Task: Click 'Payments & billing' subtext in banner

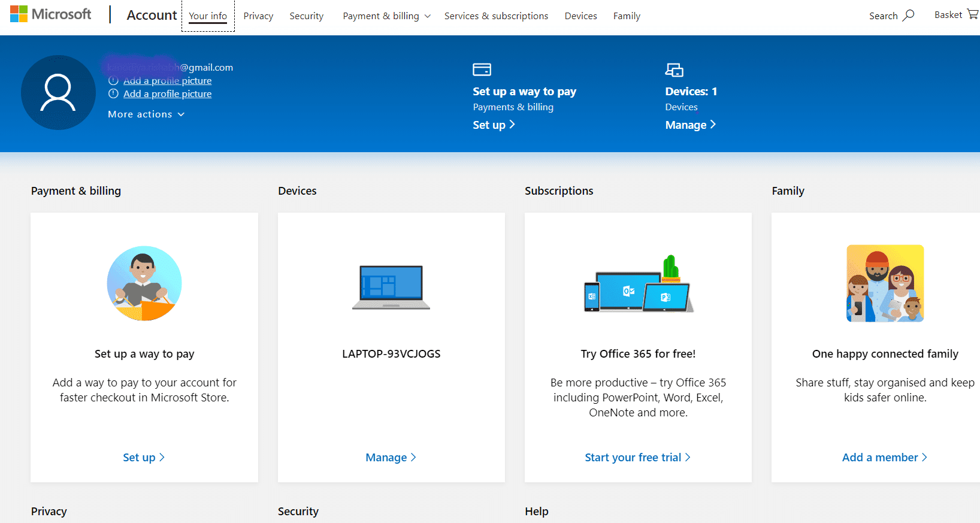Action: 513,107
